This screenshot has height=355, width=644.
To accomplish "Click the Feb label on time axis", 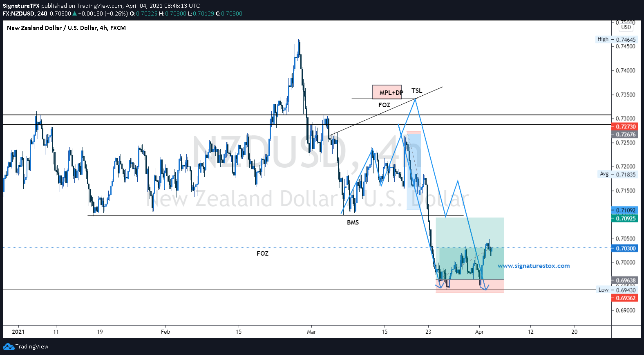I will click(x=165, y=332).
